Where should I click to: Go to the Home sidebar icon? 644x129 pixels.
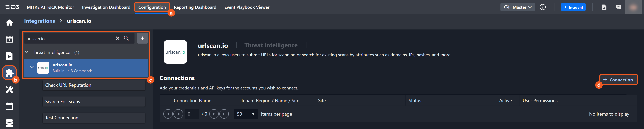(9, 23)
